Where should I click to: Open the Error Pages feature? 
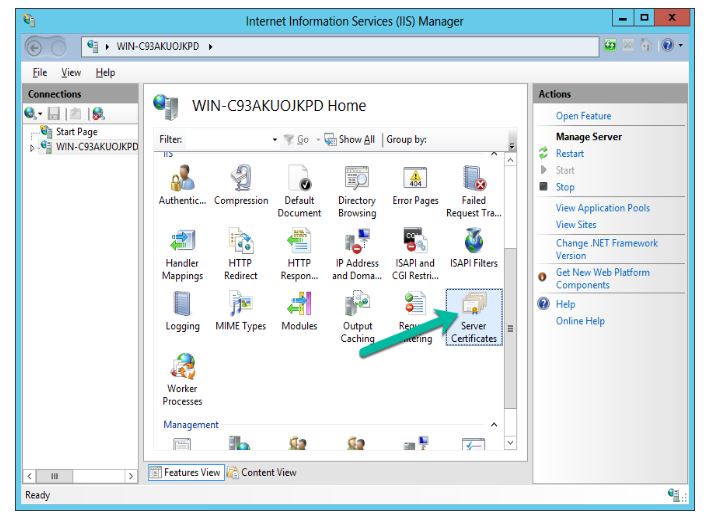(x=415, y=184)
